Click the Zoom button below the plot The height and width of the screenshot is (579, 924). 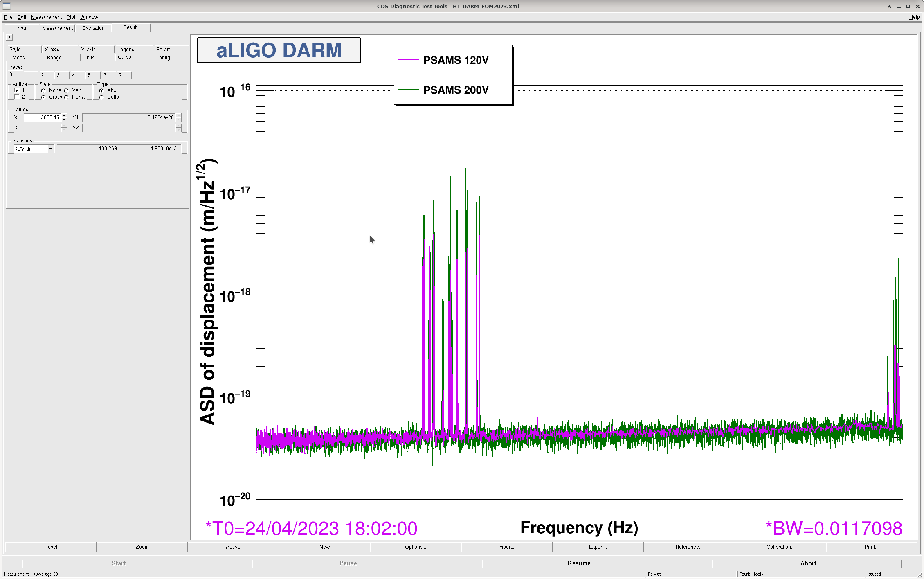pyautogui.click(x=142, y=547)
